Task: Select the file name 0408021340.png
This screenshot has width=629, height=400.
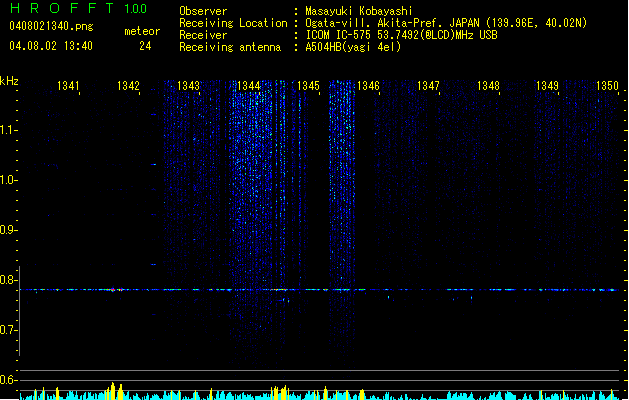Action: (x=51, y=26)
